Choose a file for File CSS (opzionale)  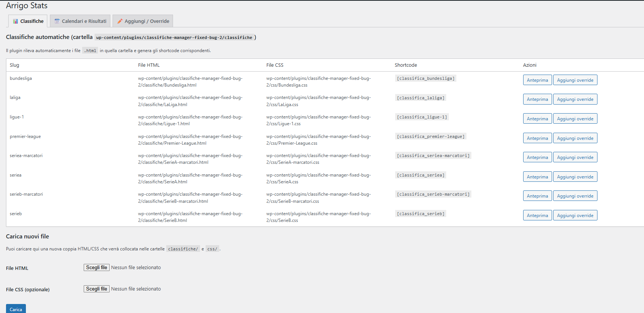96,289
